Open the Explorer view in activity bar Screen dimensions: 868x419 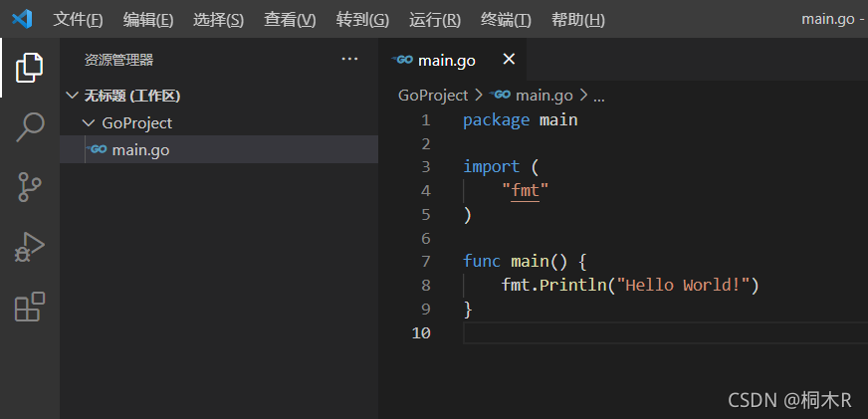coord(29,68)
